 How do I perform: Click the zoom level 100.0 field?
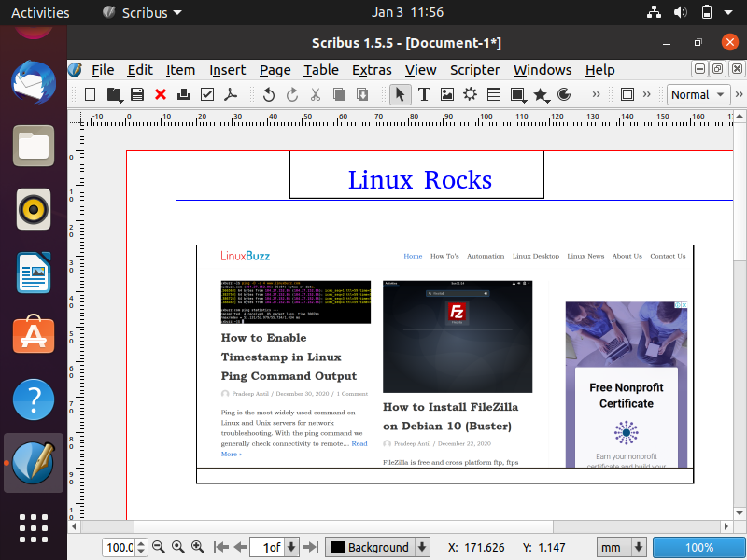tap(120, 547)
